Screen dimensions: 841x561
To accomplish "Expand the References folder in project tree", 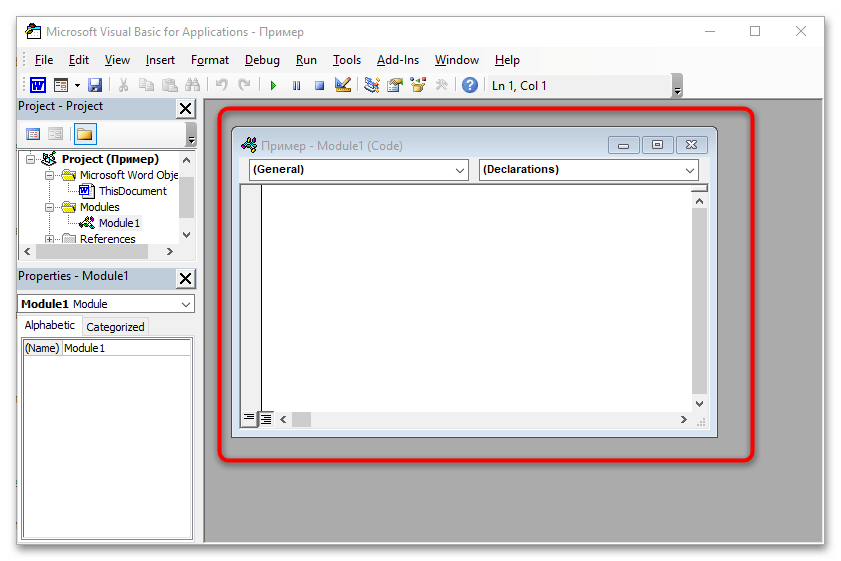I will click(50, 239).
